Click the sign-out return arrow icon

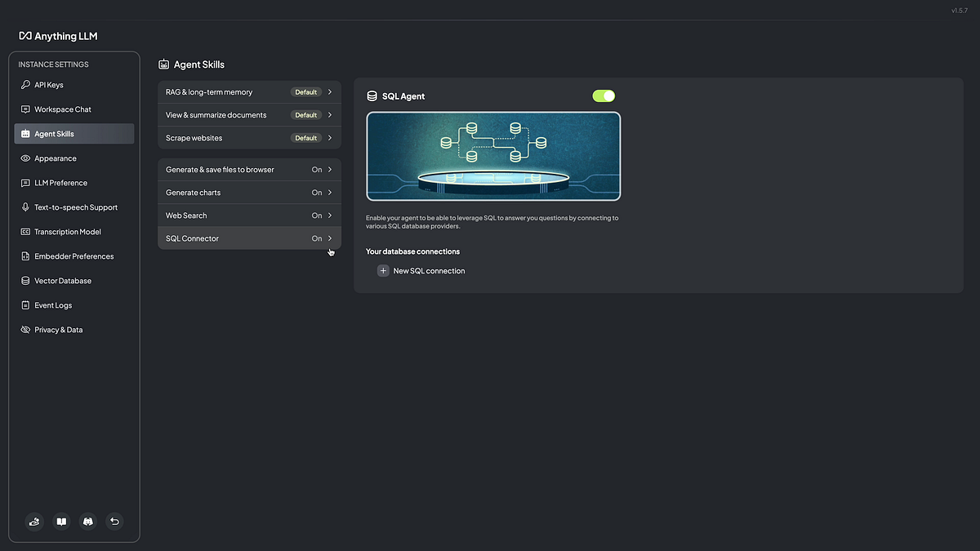(114, 521)
